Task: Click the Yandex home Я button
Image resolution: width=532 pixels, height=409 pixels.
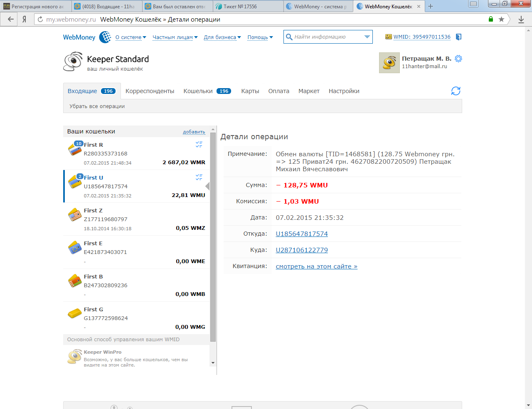Action: pos(25,19)
